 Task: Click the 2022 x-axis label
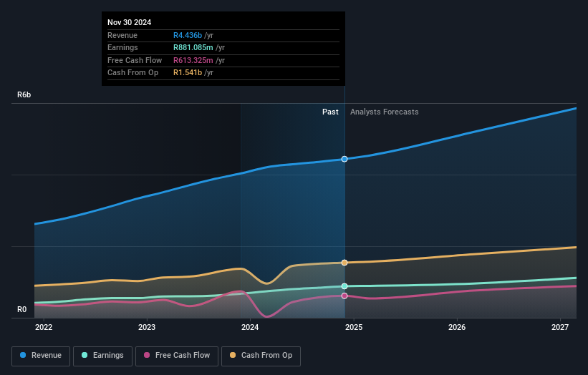tap(44, 327)
